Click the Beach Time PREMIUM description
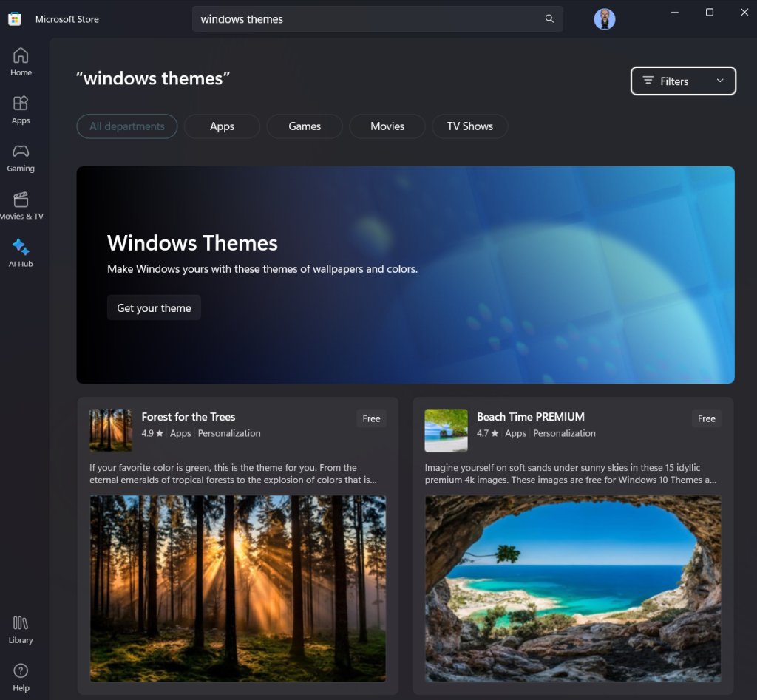This screenshot has height=700, width=757. [571, 474]
